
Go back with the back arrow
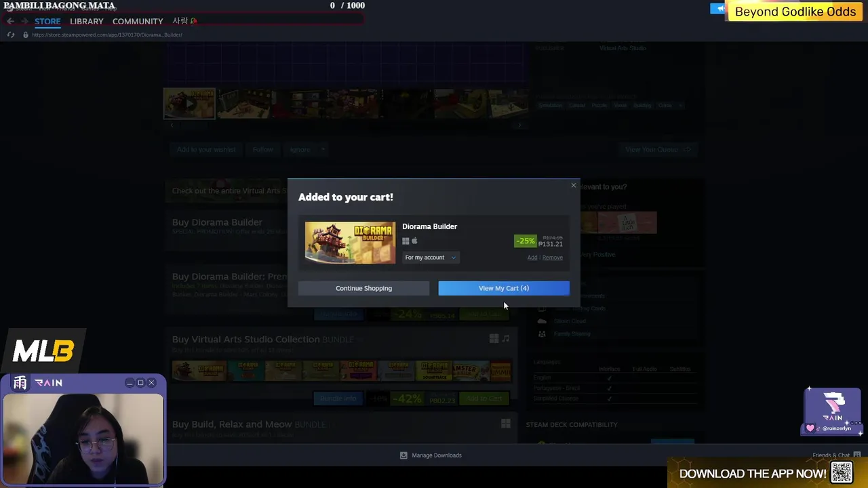[10, 21]
